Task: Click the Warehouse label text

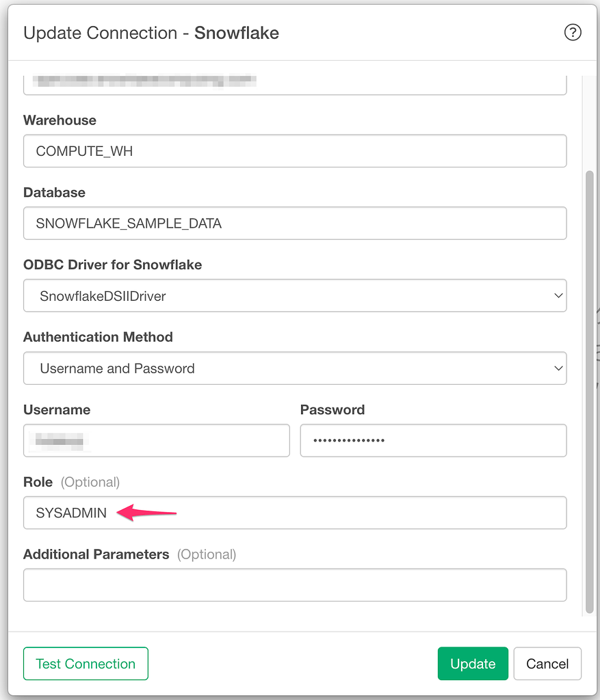Action: [60, 120]
